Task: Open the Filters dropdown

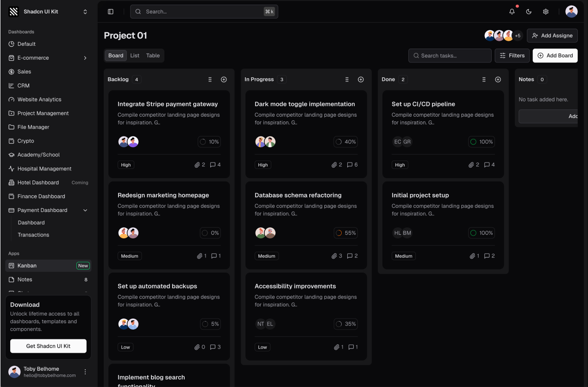Action: (513, 56)
